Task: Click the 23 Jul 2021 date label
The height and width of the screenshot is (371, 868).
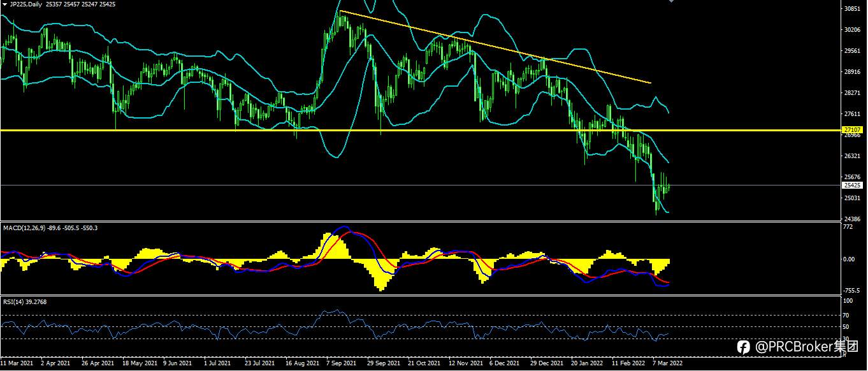Action: (259, 363)
